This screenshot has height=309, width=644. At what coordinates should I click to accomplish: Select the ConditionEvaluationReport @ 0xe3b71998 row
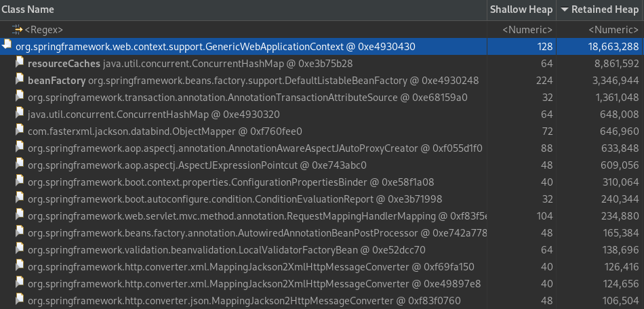click(x=322, y=199)
